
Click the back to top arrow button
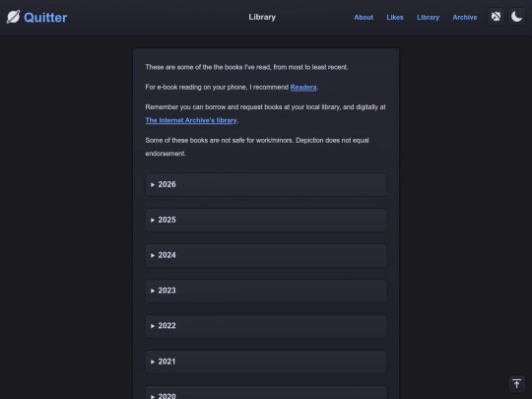pos(516,384)
